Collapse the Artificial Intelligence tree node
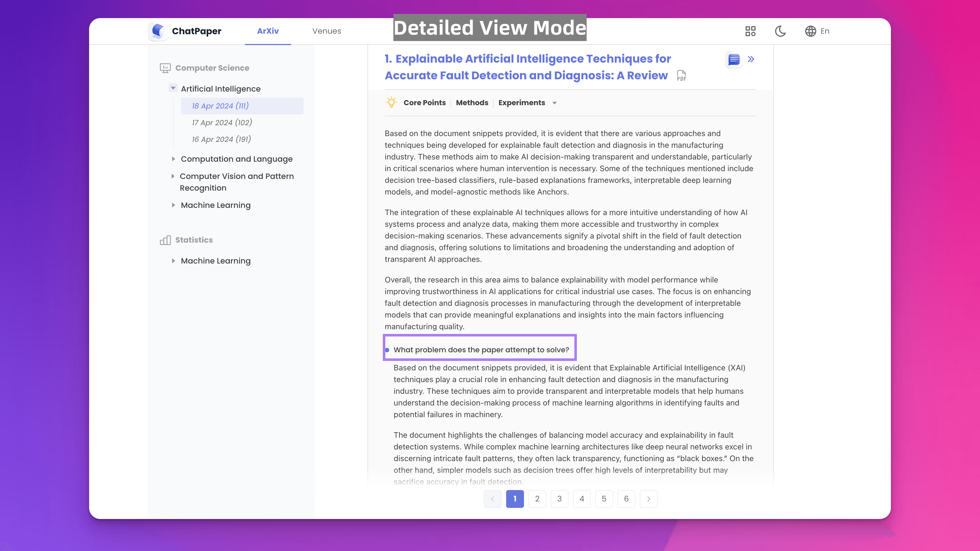 click(173, 88)
